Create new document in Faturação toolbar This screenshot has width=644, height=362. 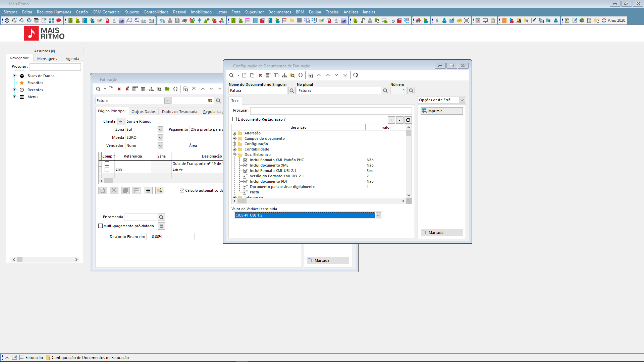(x=111, y=89)
